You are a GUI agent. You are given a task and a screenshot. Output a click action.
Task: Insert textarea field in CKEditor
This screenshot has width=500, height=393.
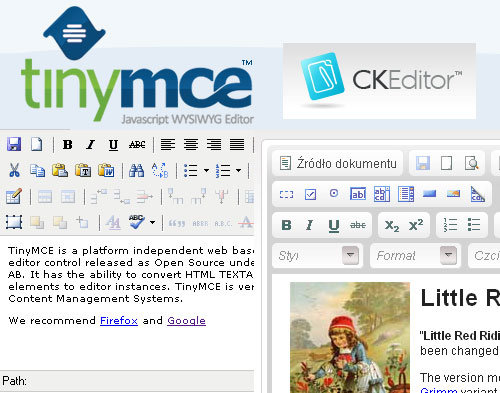[x=382, y=194]
